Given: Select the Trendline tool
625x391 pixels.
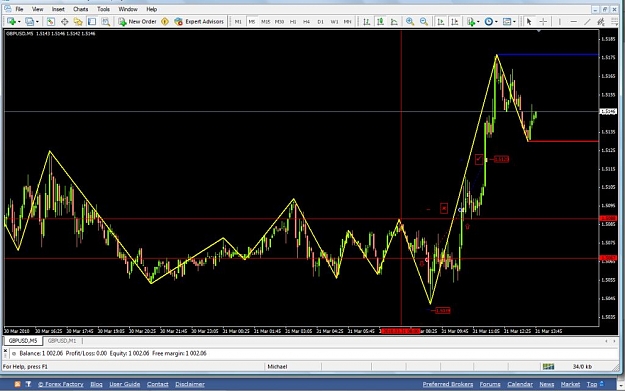Looking at the screenshot, I should pyautogui.click(x=587, y=22).
